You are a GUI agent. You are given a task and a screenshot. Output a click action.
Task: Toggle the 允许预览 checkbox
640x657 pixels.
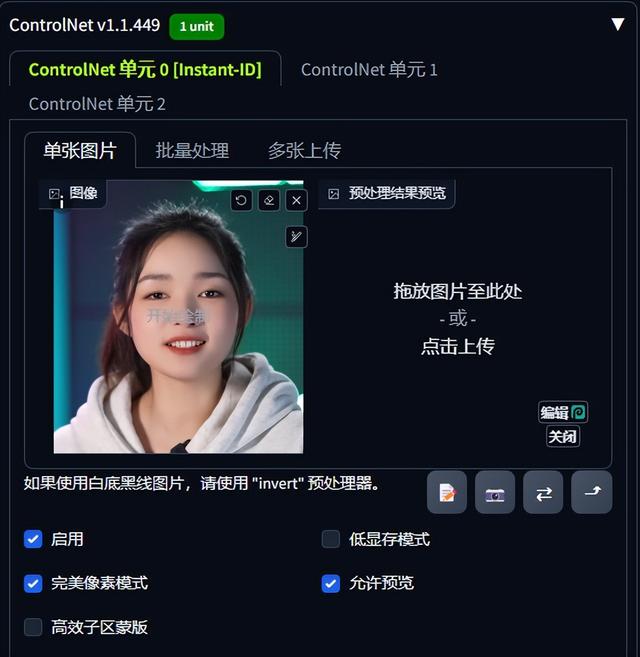[331, 583]
